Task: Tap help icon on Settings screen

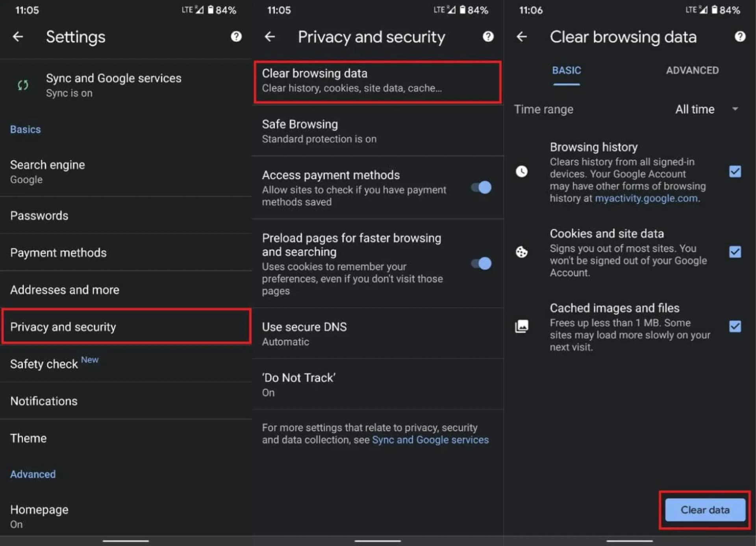Action: [x=236, y=37]
